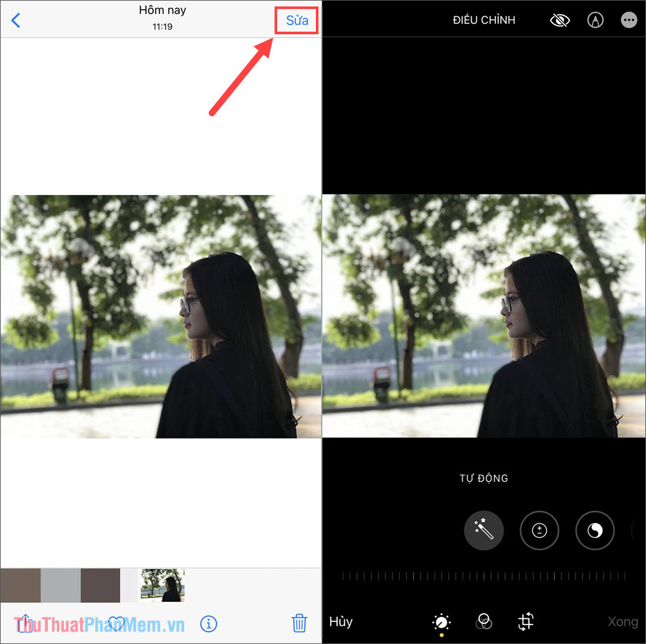The height and width of the screenshot is (644, 646).
Task: Cancel editing by tapping Hủy
Action: tap(340, 622)
